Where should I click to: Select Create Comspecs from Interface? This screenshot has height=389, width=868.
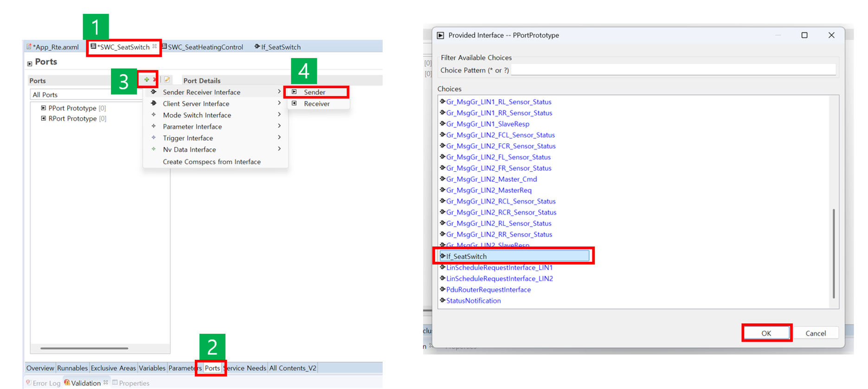212,162
